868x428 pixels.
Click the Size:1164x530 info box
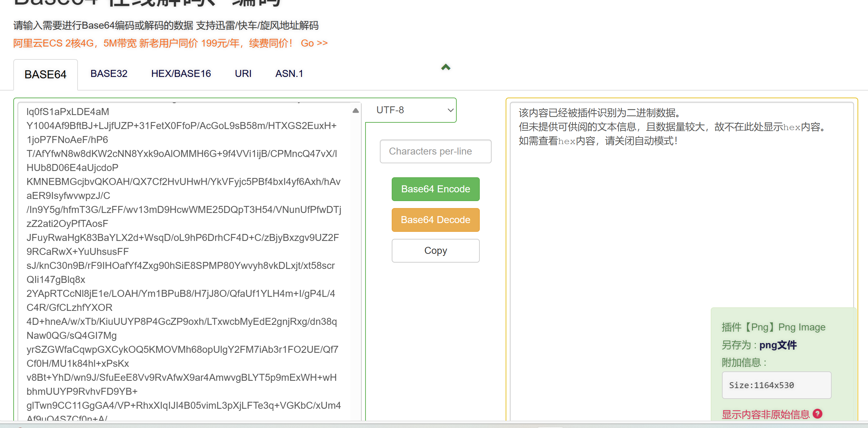coord(776,385)
